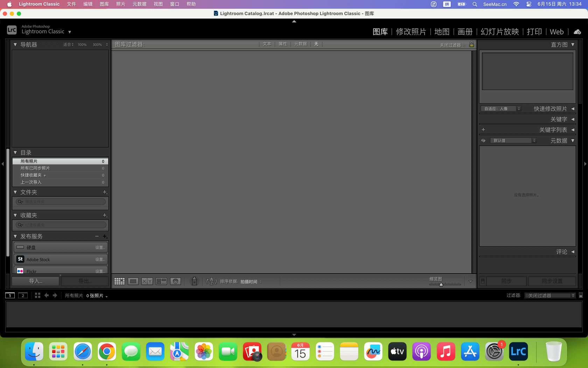Click the 文件夹 filter search field
This screenshot has height=368, width=588.
coord(61,202)
